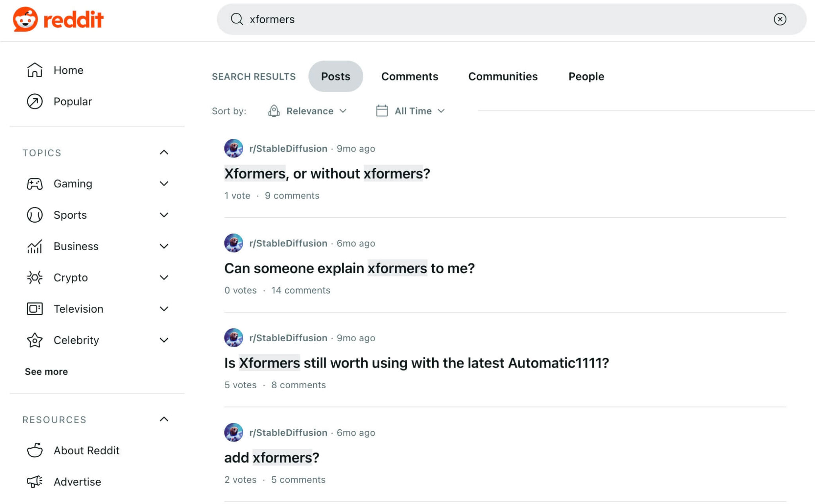Click the Reddit logo icon
This screenshot has width=815, height=504.
click(x=25, y=19)
